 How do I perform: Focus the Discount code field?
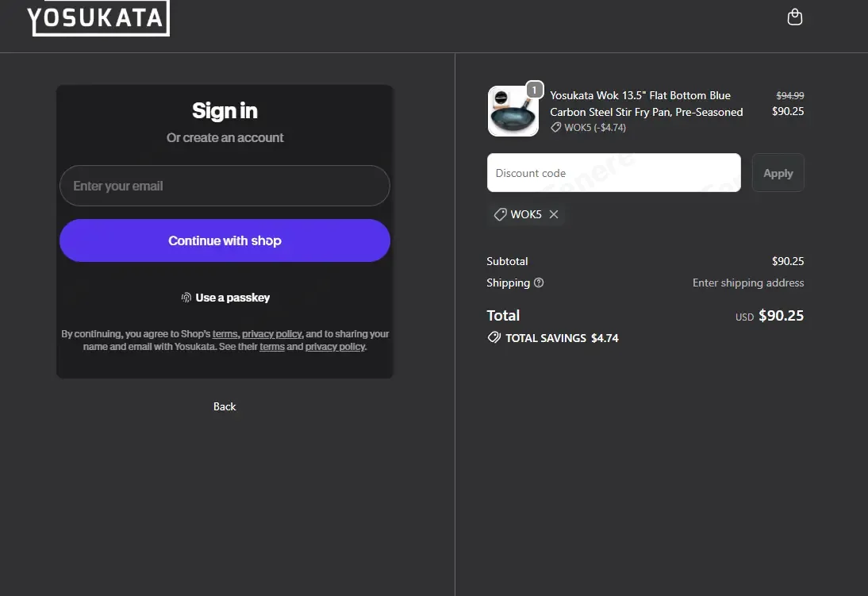tap(614, 173)
